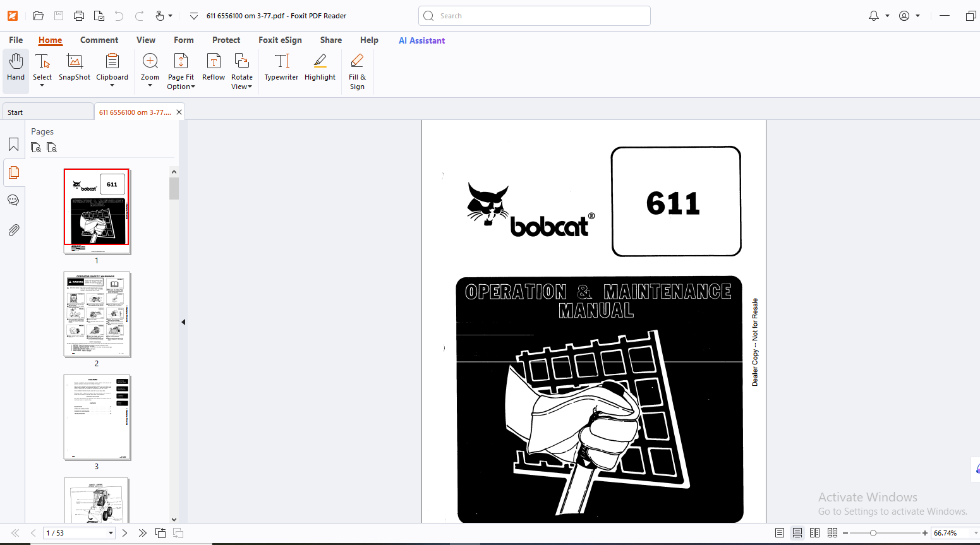Select the Typewriter tool
This screenshot has width=980, height=545.
[281, 67]
